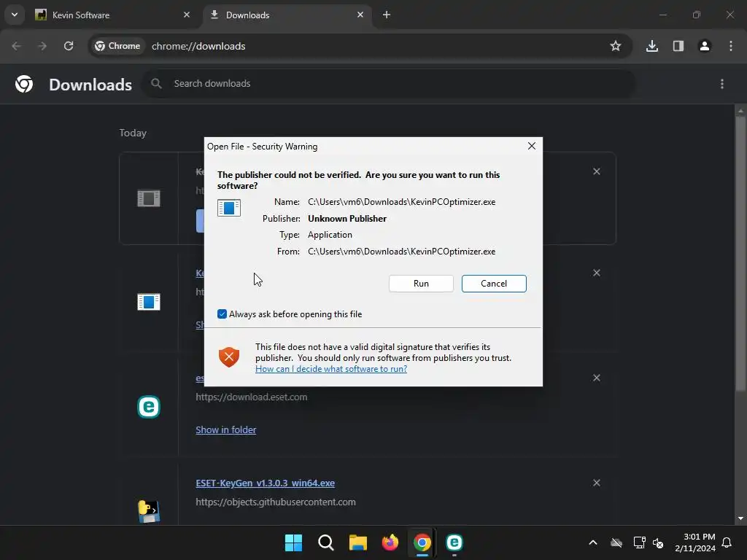Image resolution: width=747 pixels, height=560 pixels.
Task: Launch Firefox from the taskbar
Action: [x=390, y=542]
